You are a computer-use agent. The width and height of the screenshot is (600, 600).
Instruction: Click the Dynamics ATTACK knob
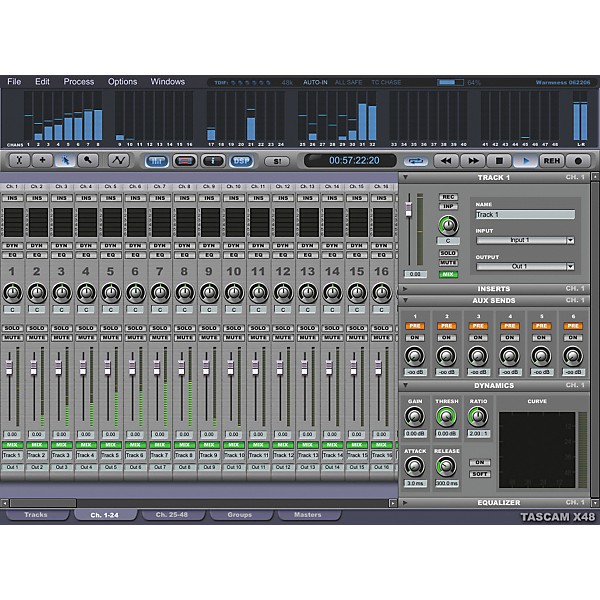click(415, 466)
